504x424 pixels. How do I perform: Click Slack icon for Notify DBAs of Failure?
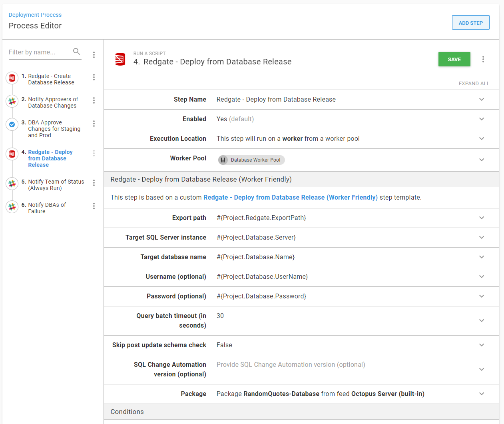coord(12,207)
